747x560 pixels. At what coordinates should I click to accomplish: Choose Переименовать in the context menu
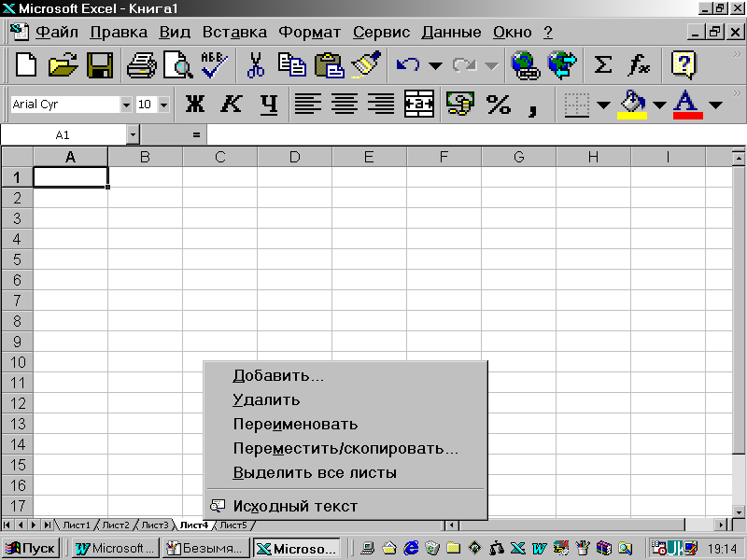pos(345,425)
